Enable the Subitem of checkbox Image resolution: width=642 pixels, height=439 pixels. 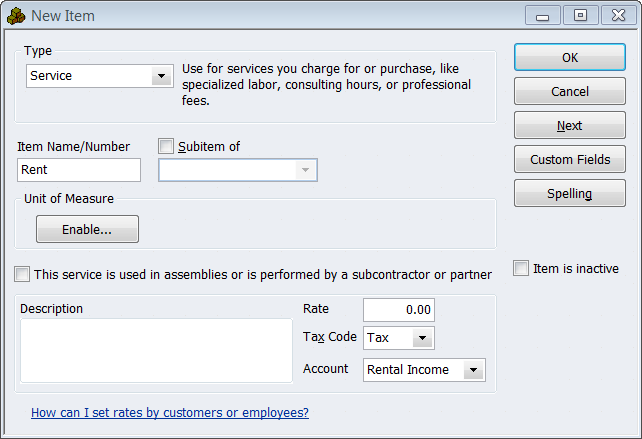[166, 146]
